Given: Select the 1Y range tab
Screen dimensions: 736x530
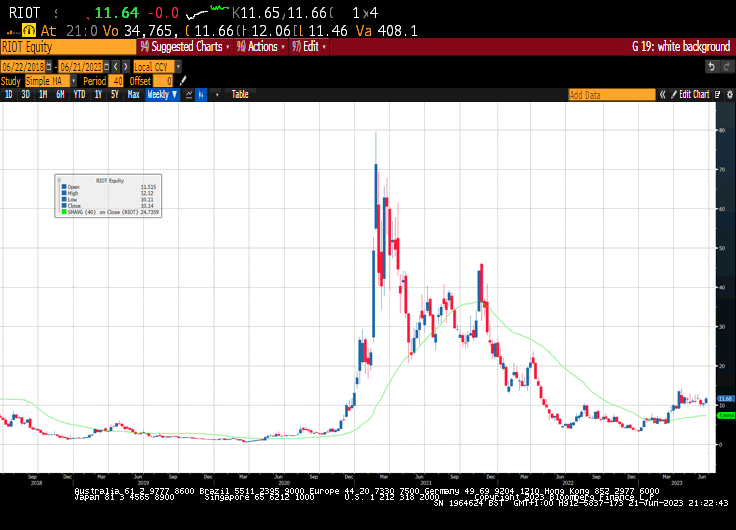Looking at the screenshot, I should coord(98,94).
